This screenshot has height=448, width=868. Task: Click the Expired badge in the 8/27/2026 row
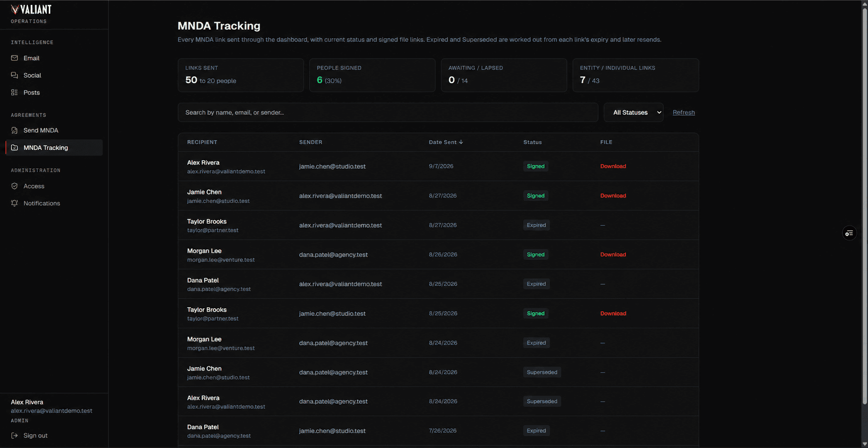536,225
